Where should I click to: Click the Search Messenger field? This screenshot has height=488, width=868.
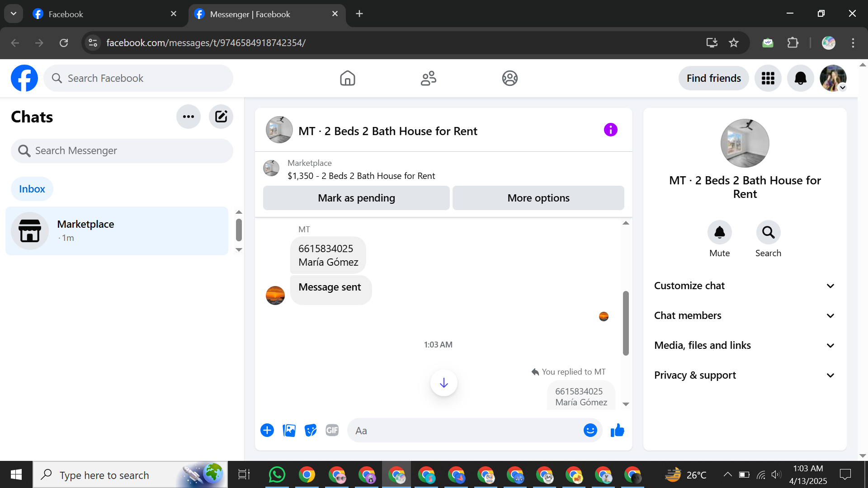click(122, 150)
